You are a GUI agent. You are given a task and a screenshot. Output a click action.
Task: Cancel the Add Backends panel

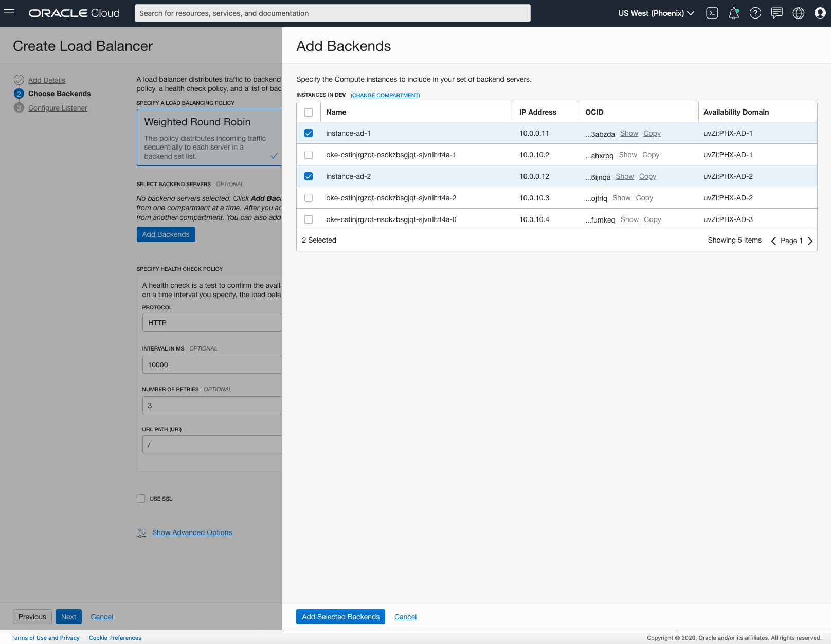tap(405, 617)
